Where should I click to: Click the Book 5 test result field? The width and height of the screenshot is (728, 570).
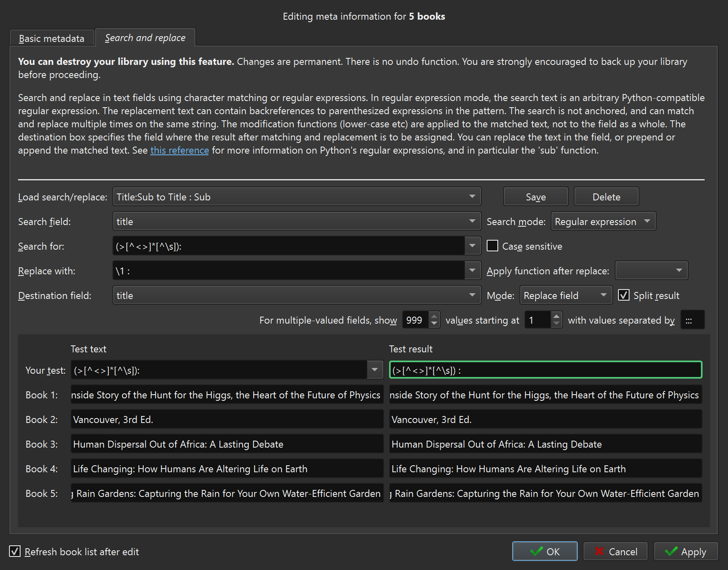pos(545,493)
